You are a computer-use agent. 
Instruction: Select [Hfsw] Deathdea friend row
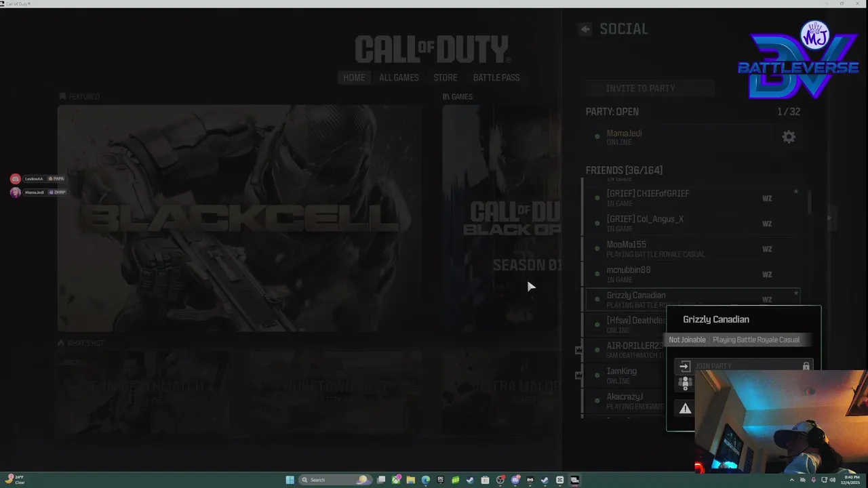[625, 325]
